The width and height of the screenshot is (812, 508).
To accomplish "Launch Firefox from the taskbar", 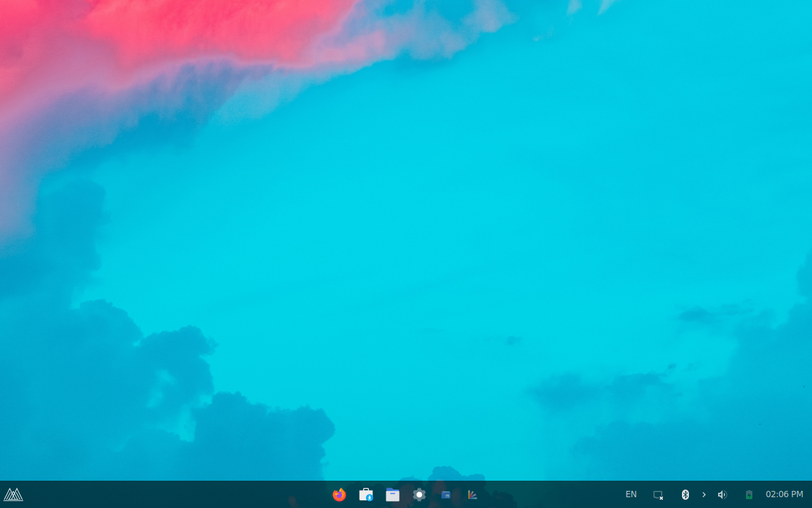I will click(339, 495).
